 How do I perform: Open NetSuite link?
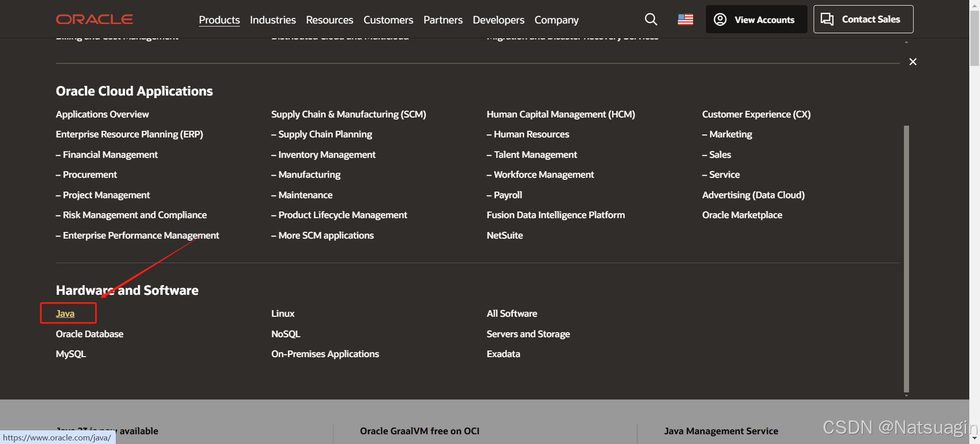click(x=505, y=235)
